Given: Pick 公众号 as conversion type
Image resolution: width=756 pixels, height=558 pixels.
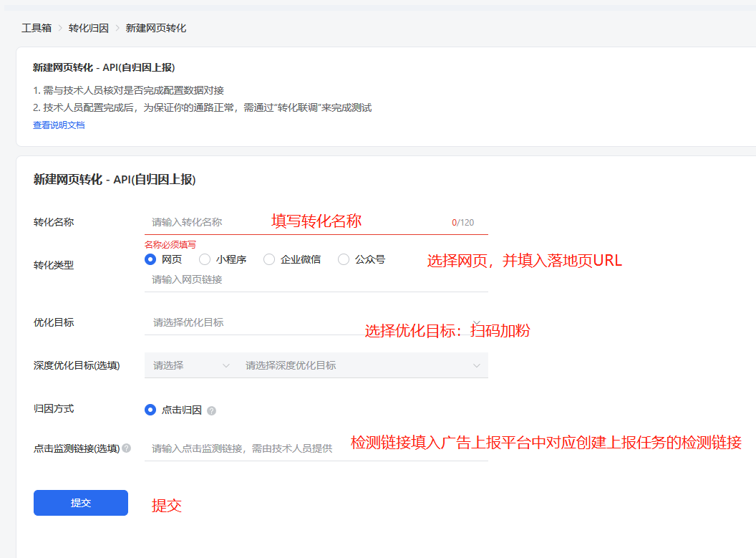Looking at the screenshot, I should (344, 259).
